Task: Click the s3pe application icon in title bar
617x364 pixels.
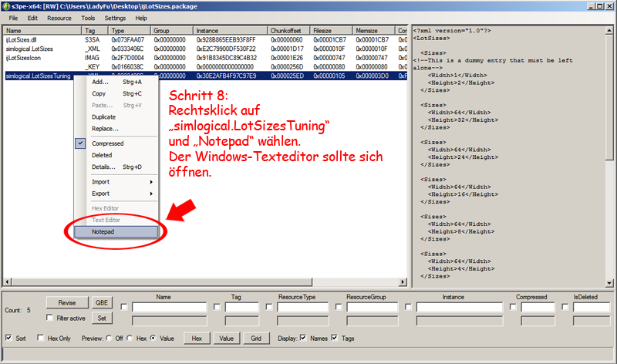Action: point(6,6)
